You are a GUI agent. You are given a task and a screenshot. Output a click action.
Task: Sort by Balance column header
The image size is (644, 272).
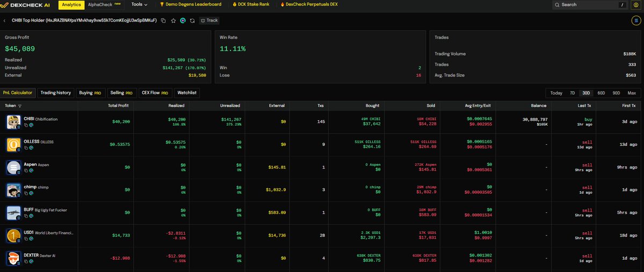tap(538, 106)
